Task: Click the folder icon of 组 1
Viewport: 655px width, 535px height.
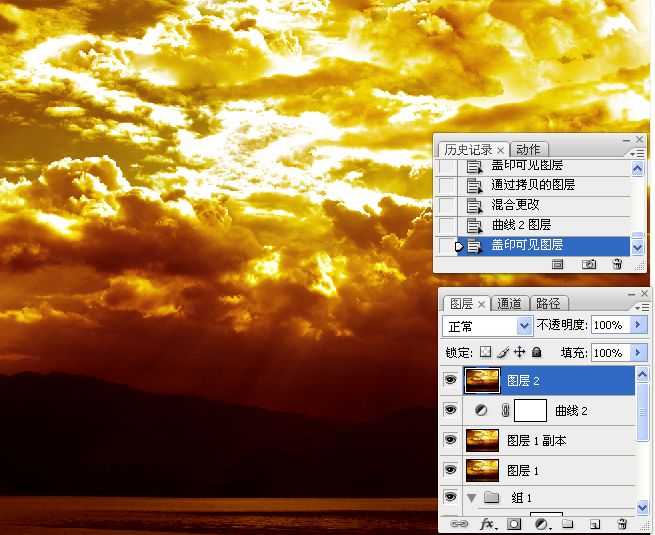Action: click(492, 497)
